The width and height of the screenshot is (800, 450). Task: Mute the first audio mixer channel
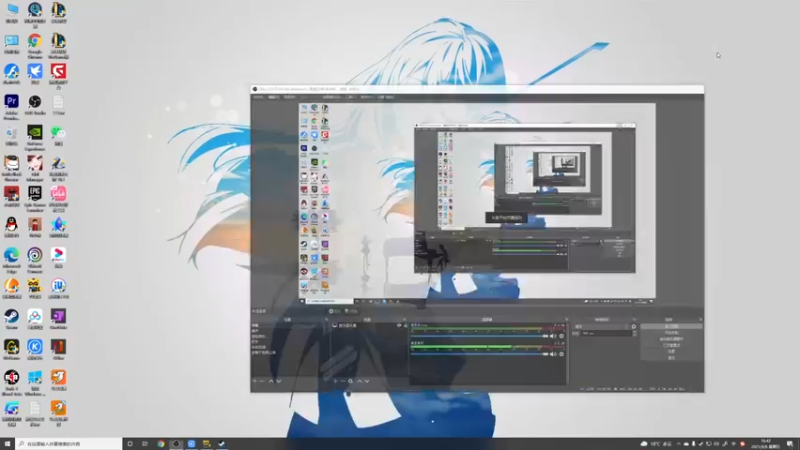point(553,336)
